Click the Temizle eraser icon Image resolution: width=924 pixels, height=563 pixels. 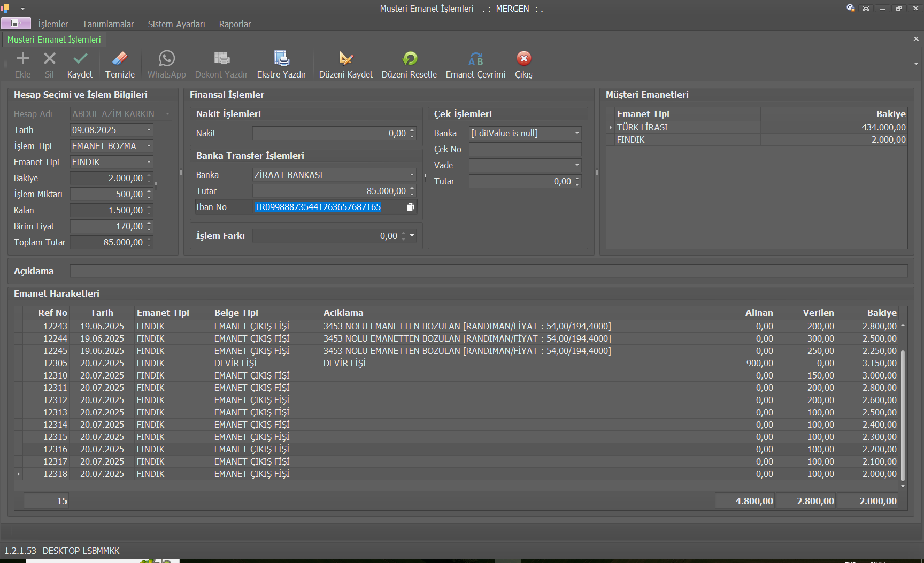120,59
